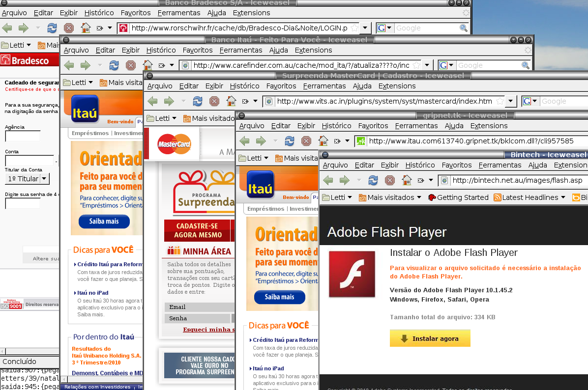Click Back arrow in Bradesco window toolbar

(7, 28)
